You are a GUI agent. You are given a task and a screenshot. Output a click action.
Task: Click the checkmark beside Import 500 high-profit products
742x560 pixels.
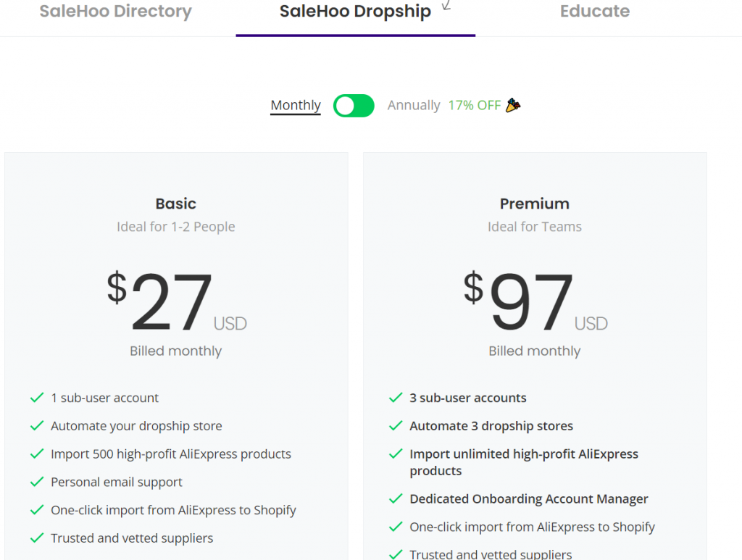click(x=37, y=454)
